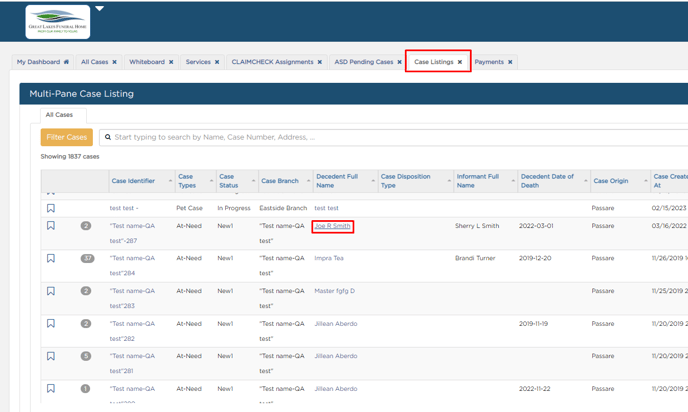Viewport: 688px width, 412px height.
Task: Bookmark the Impra Tea case row
Action: [x=51, y=258]
